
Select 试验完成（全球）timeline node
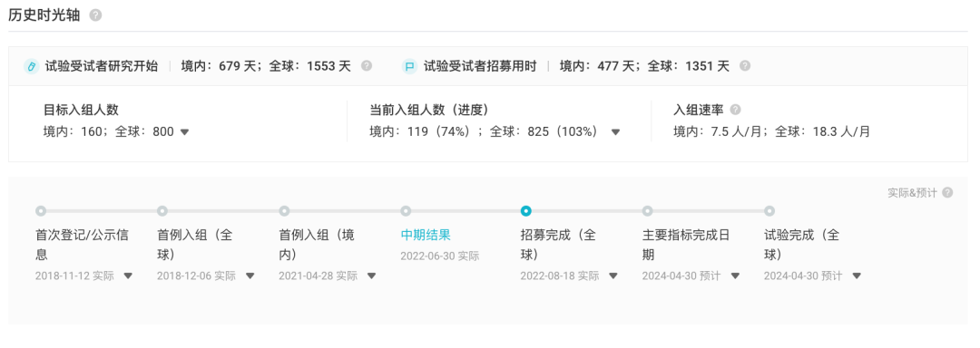[769, 211]
